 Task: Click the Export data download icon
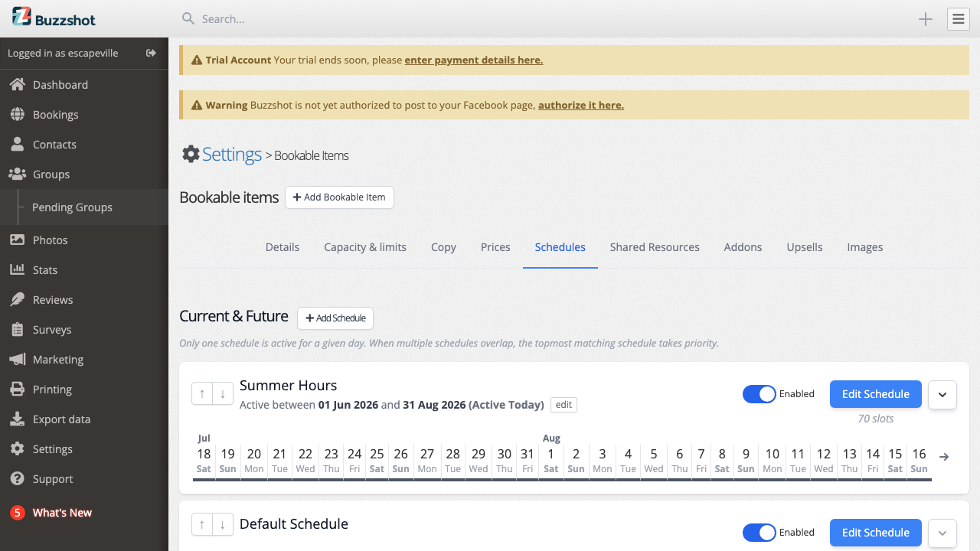tap(17, 419)
